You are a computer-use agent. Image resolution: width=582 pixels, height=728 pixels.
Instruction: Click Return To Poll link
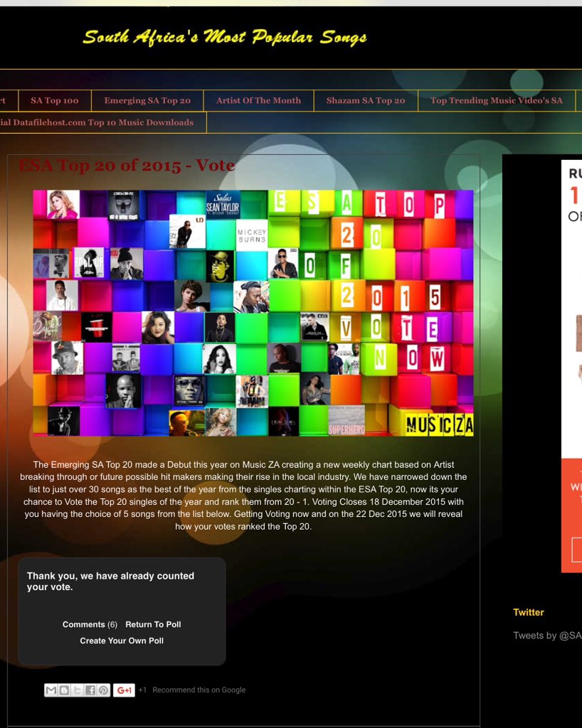coord(153,624)
